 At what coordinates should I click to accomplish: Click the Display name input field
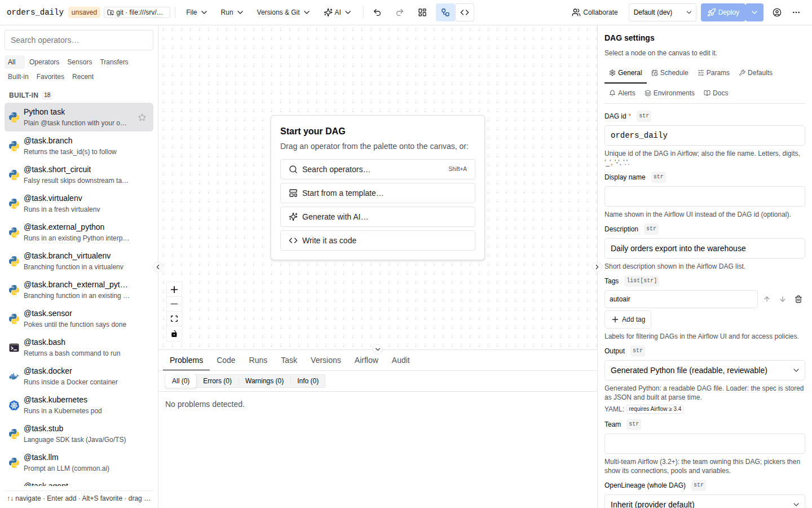tap(704, 196)
